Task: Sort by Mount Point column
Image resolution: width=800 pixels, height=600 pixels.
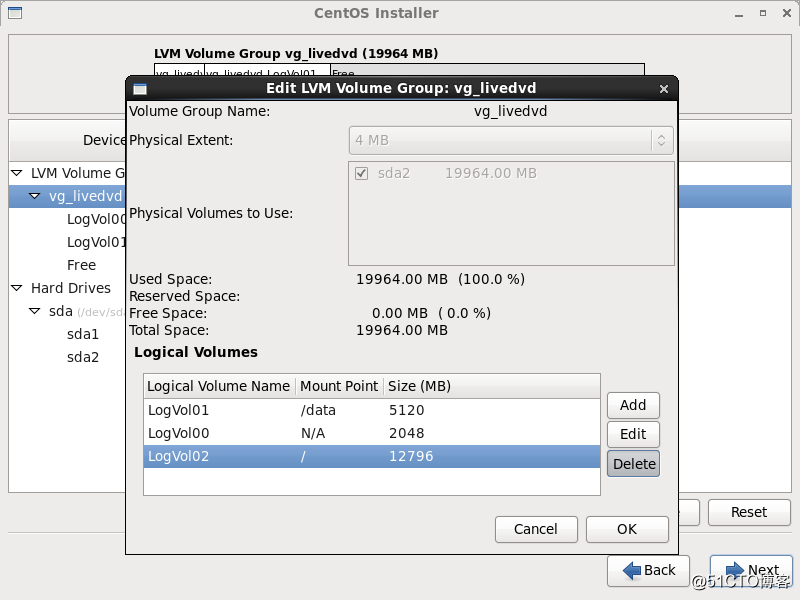Action: 339,386
